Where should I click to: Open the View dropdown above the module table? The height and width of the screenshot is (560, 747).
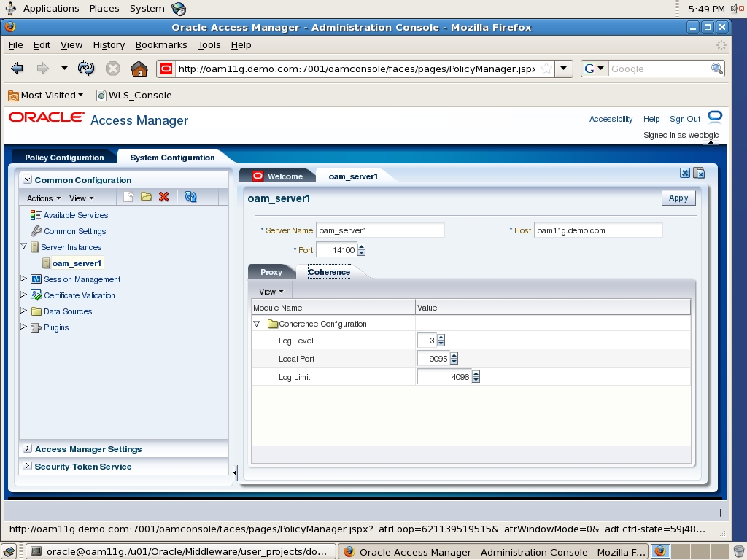pos(269,291)
